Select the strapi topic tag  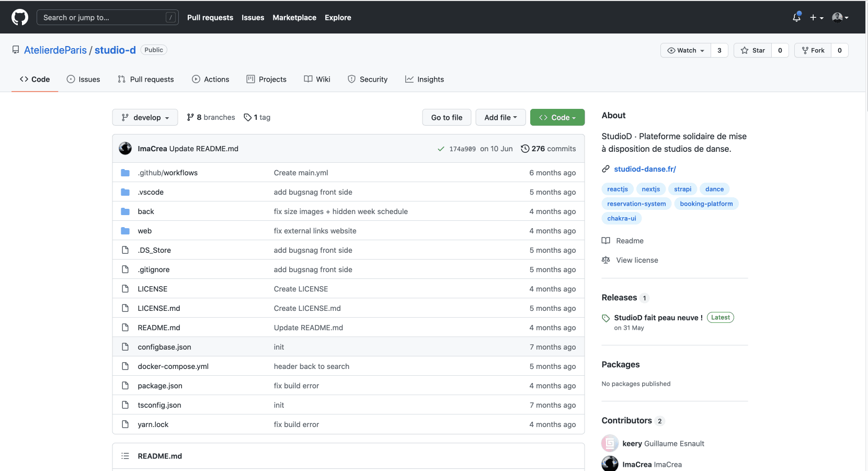683,189
